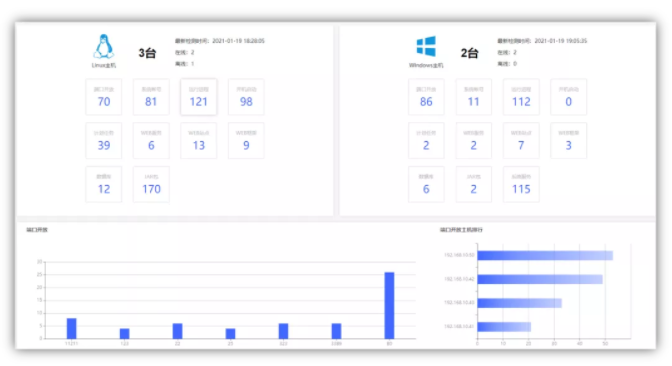Screen dimensions: 672x366
Task: Select the Windows card showing 112
Action: tap(521, 97)
